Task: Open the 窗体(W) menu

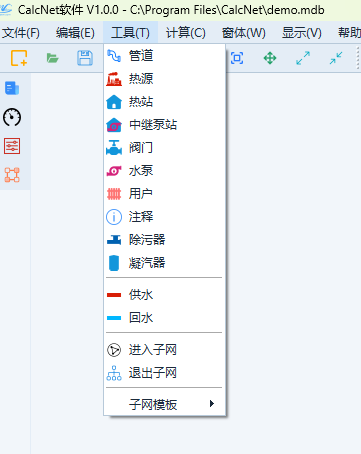Action: 244,33
